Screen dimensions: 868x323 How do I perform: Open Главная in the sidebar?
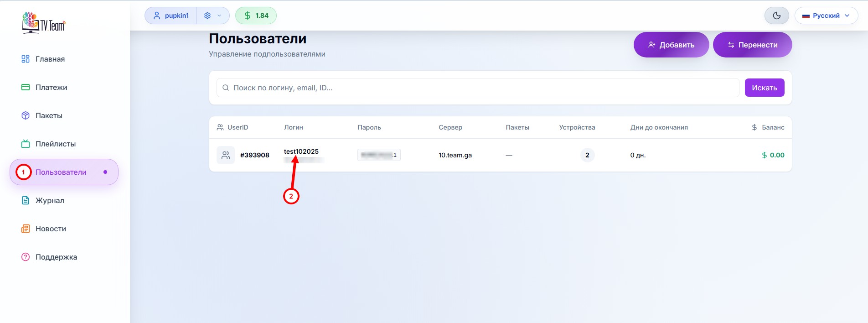pos(50,59)
